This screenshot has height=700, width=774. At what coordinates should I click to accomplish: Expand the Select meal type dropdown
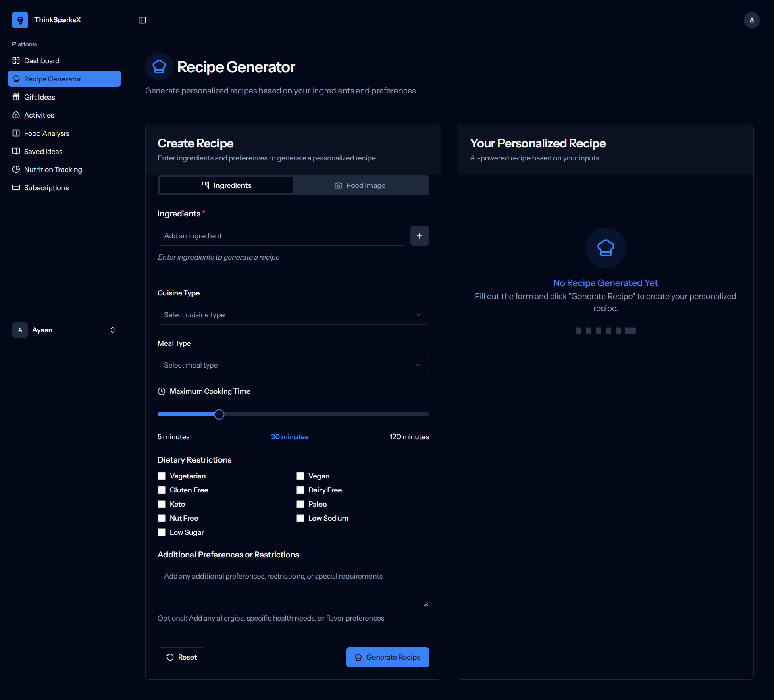point(293,365)
